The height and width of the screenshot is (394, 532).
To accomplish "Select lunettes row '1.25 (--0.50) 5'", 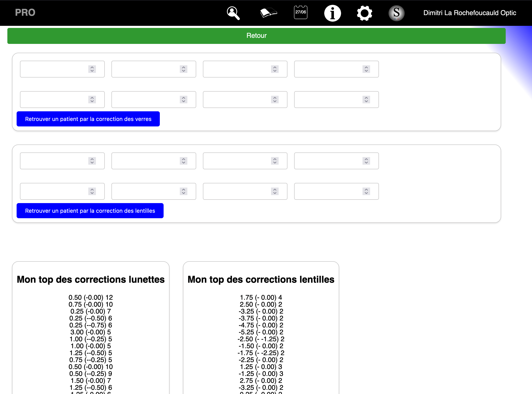I will click(91, 353).
